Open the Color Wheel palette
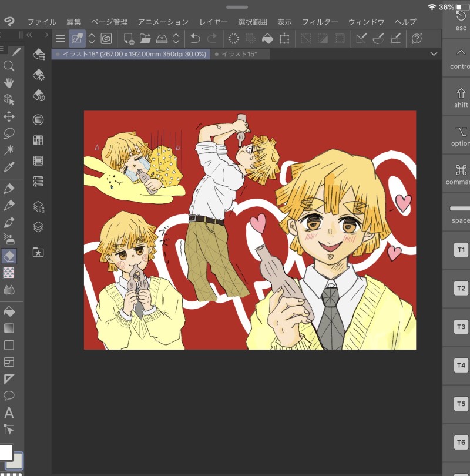The height and width of the screenshot is (476, 470). [38, 120]
